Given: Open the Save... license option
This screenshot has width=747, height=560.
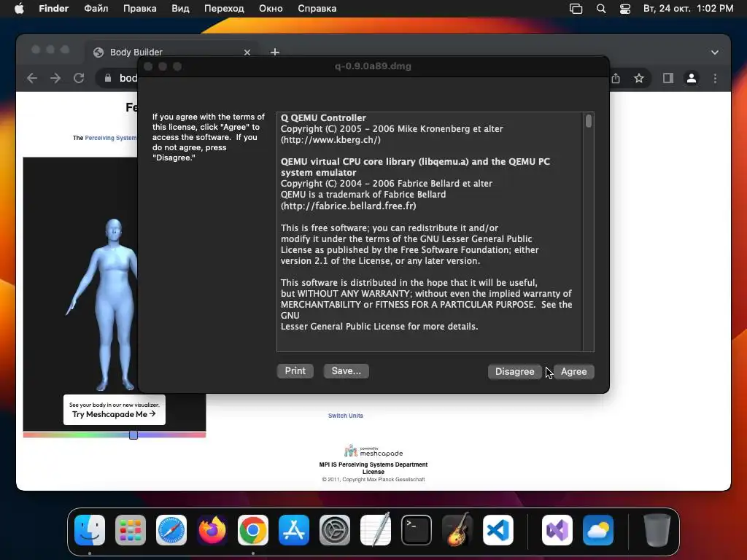Looking at the screenshot, I should click(347, 371).
